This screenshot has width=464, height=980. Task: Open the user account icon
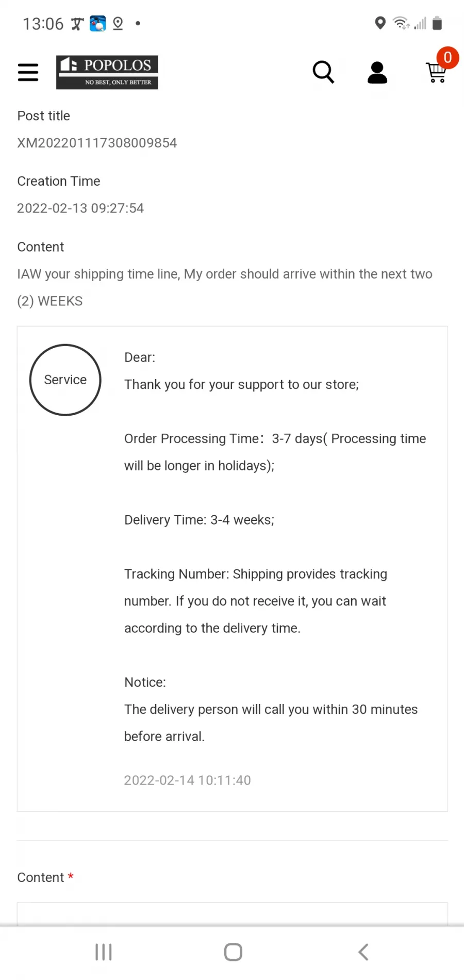(377, 72)
